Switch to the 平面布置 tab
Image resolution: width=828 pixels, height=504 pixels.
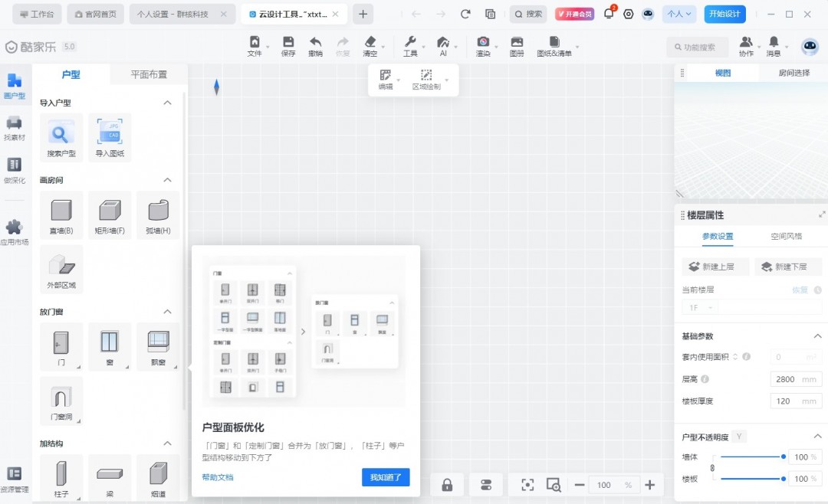[x=149, y=74]
